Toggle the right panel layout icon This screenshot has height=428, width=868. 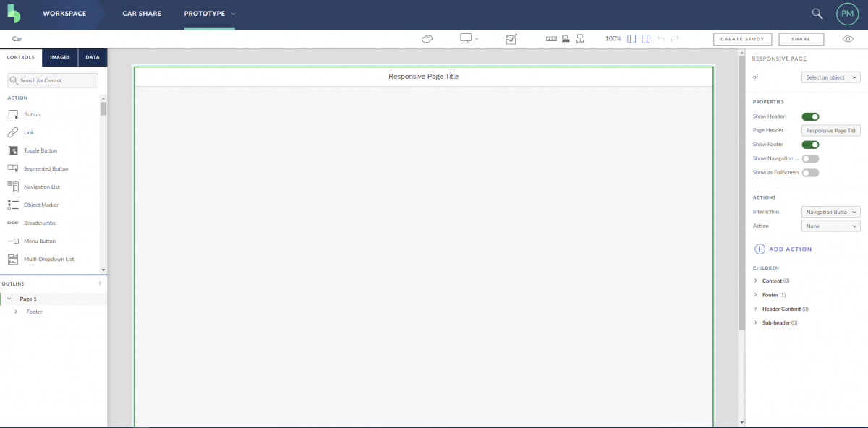646,39
